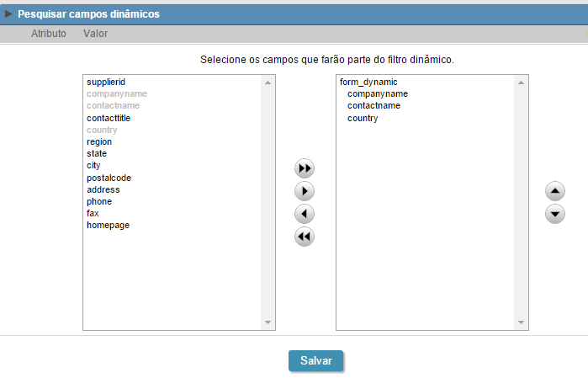Select supplierid in the available fields list

pyautogui.click(x=106, y=83)
